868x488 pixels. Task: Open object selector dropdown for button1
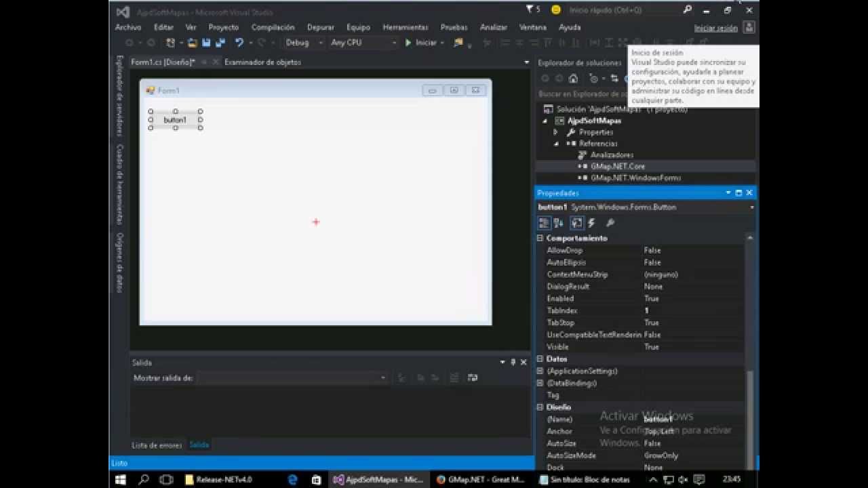coord(751,207)
